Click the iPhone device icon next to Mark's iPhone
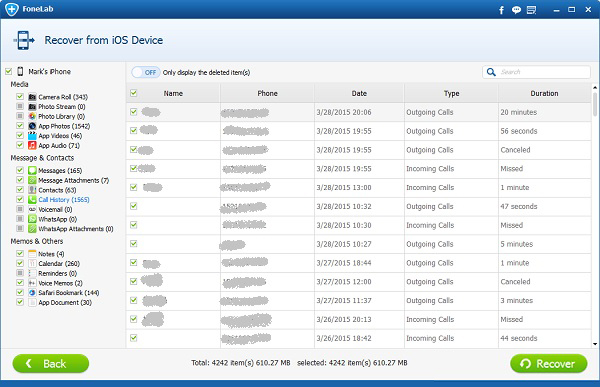 (x=20, y=71)
